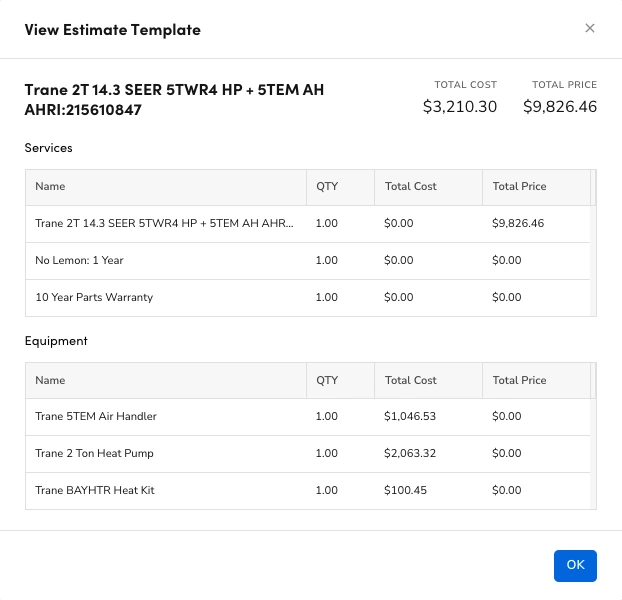622x600 pixels.
Task: Click the template title Trane 2T 14.3 SEER heading
Action: point(174,100)
